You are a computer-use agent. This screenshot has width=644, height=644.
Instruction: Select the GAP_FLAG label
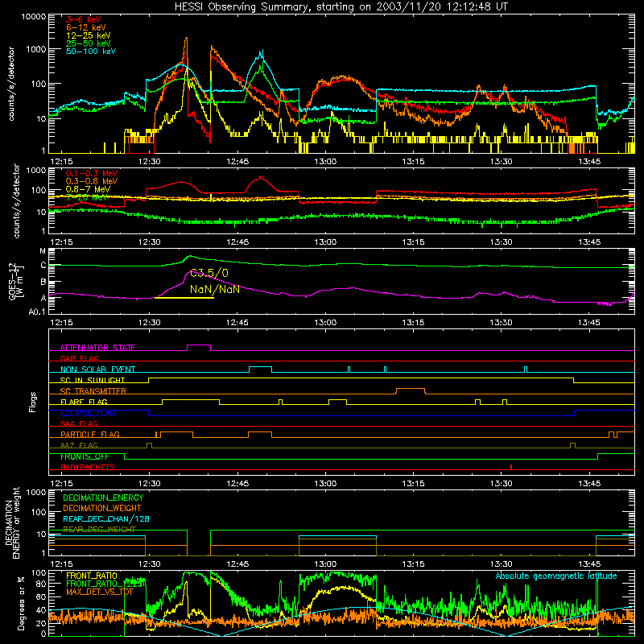79,358
